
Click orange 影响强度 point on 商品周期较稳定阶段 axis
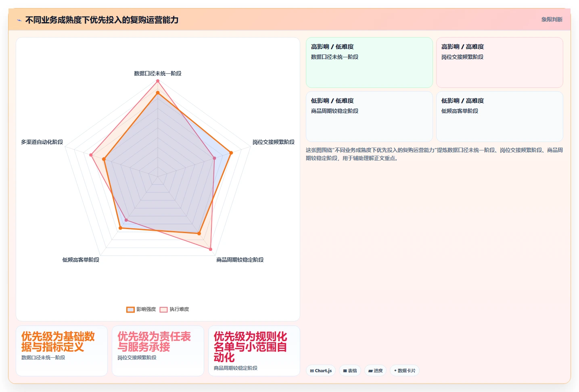[x=199, y=234]
